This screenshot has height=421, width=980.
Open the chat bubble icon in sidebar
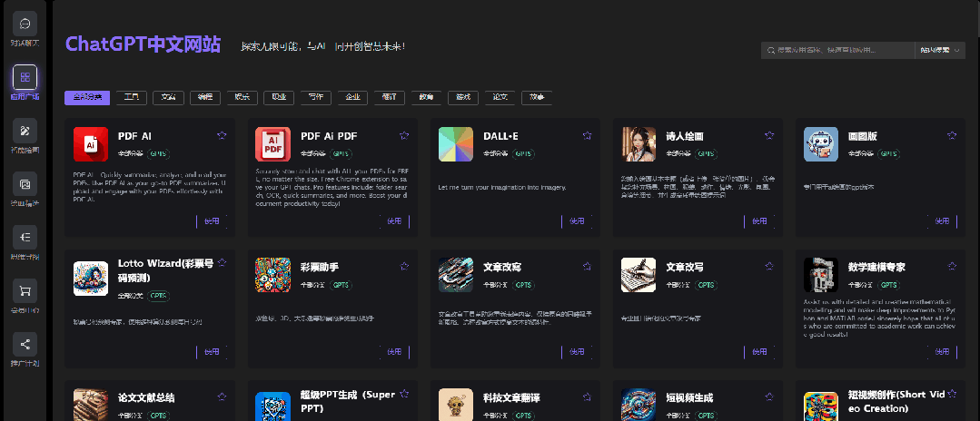tap(25, 24)
